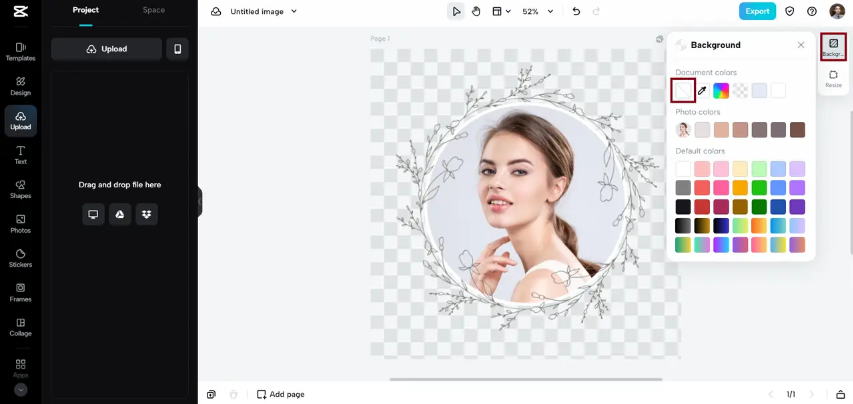The image size is (853, 404).
Task: Open the Templates sidebar panel
Action: (21, 52)
